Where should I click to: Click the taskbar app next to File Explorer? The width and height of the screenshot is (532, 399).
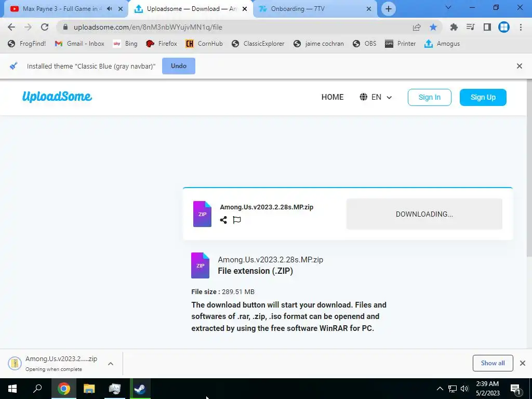(115, 389)
